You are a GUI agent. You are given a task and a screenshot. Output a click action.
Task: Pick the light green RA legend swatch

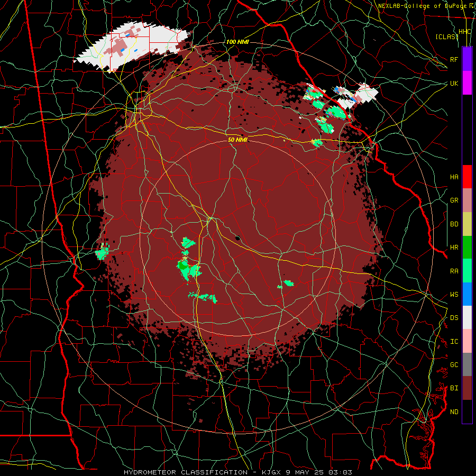tap(467, 271)
